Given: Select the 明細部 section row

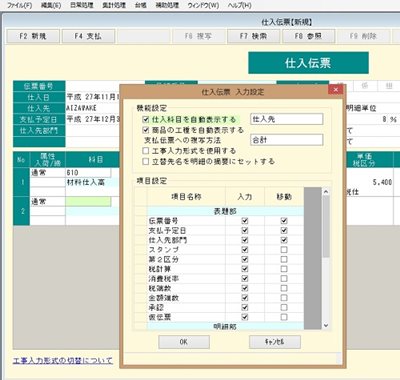Looking at the screenshot, I should pos(225,327).
